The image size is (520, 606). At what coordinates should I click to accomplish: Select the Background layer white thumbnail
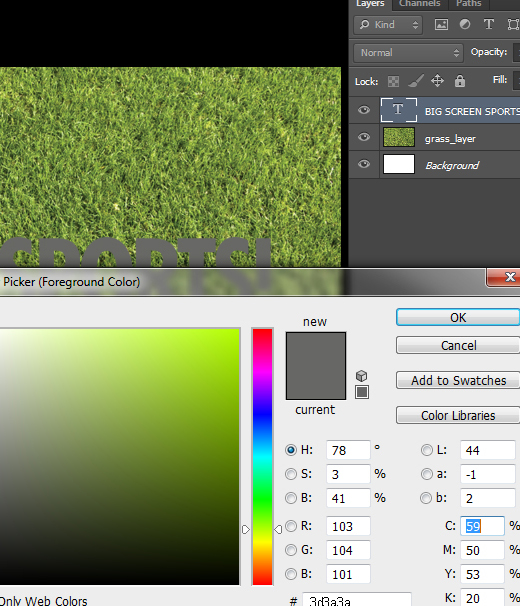pos(399,164)
